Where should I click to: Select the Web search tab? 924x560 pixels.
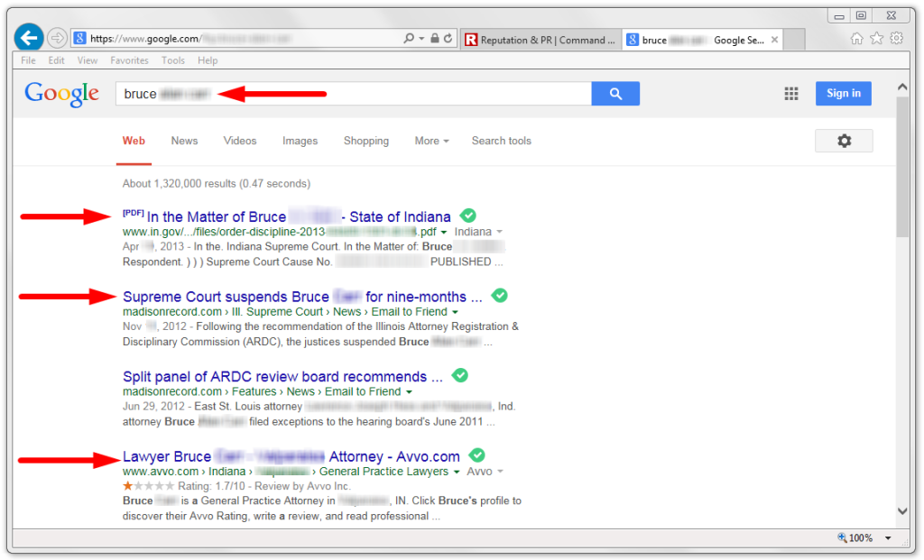pyautogui.click(x=134, y=141)
